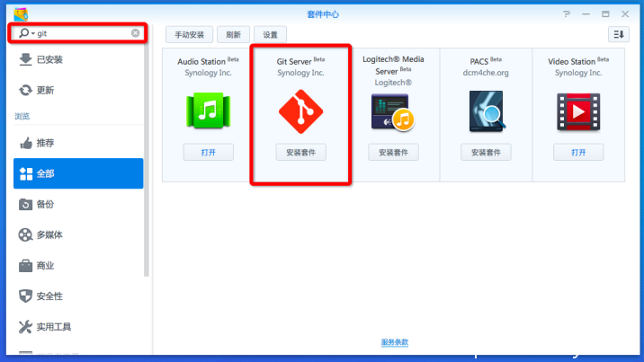This screenshot has height=362, width=644.
Task: Click the Logitech Media Server icon
Action: pyautogui.click(x=393, y=112)
